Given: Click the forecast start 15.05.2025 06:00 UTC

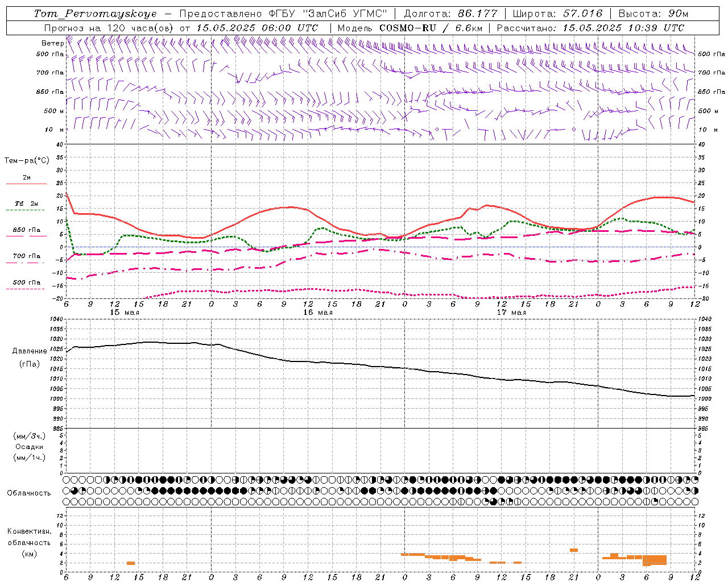Looking at the screenshot, I should (x=257, y=28).
